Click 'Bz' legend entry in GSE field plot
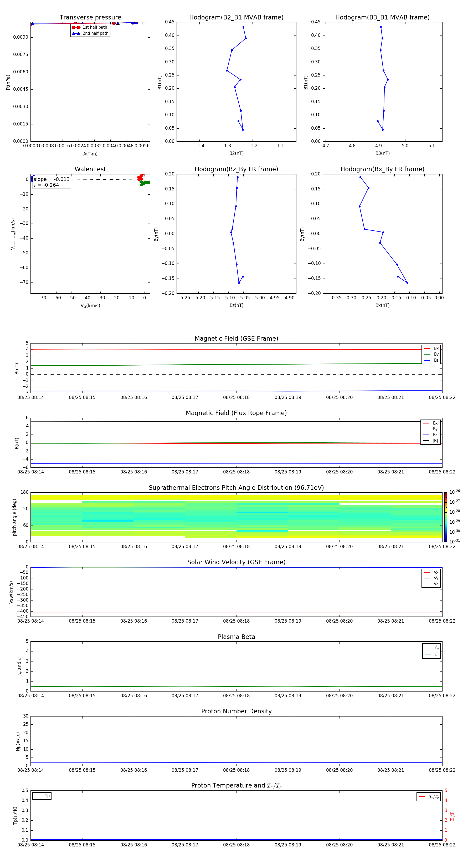 (x=431, y=360)
